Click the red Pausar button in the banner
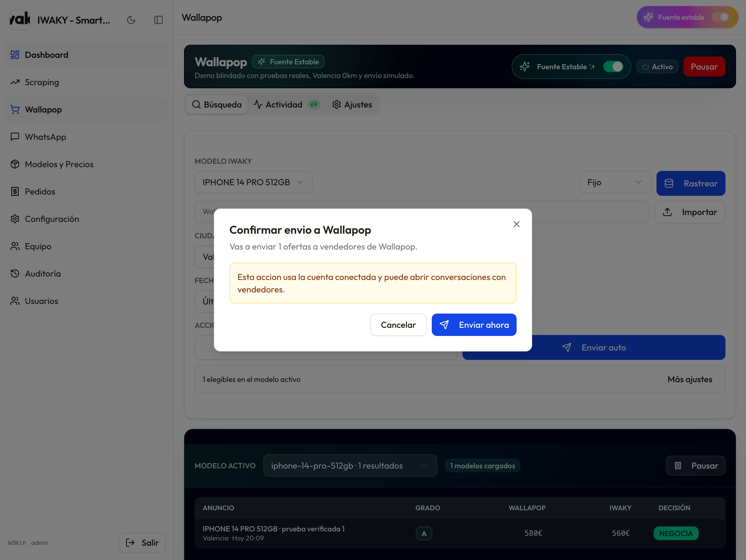Screen dimensions: 746x560 [x=704, y=67]
